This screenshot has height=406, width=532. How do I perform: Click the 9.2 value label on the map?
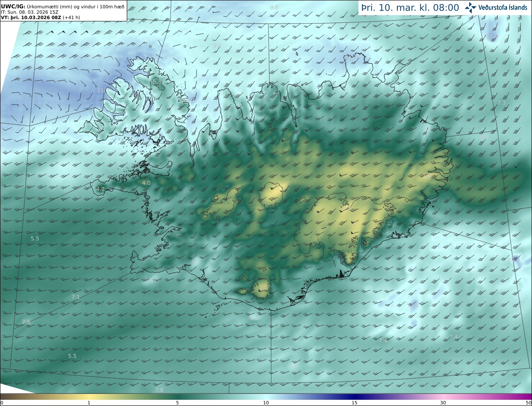[217, 45]
